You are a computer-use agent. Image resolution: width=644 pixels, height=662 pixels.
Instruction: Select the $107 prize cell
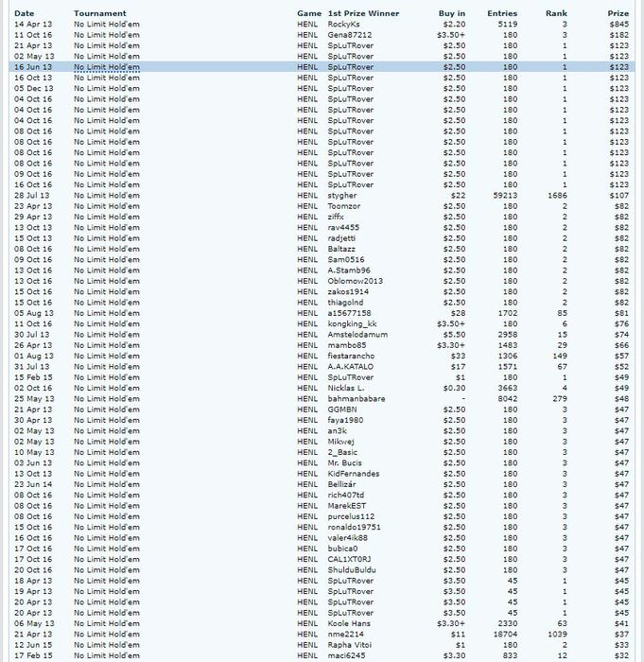[x=619, y=196]
